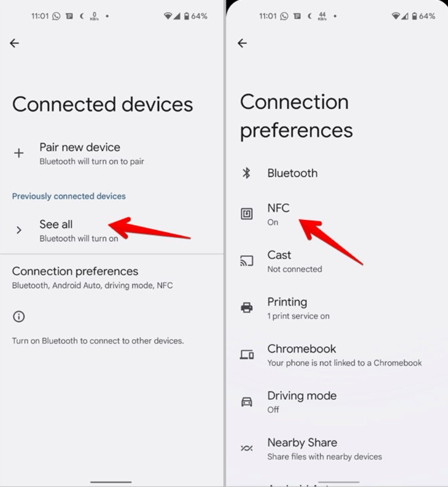The width and height of the screenshot is (448, 487).
Task: Tap the back arrow on Connection preferences screen
Action: 243,43
